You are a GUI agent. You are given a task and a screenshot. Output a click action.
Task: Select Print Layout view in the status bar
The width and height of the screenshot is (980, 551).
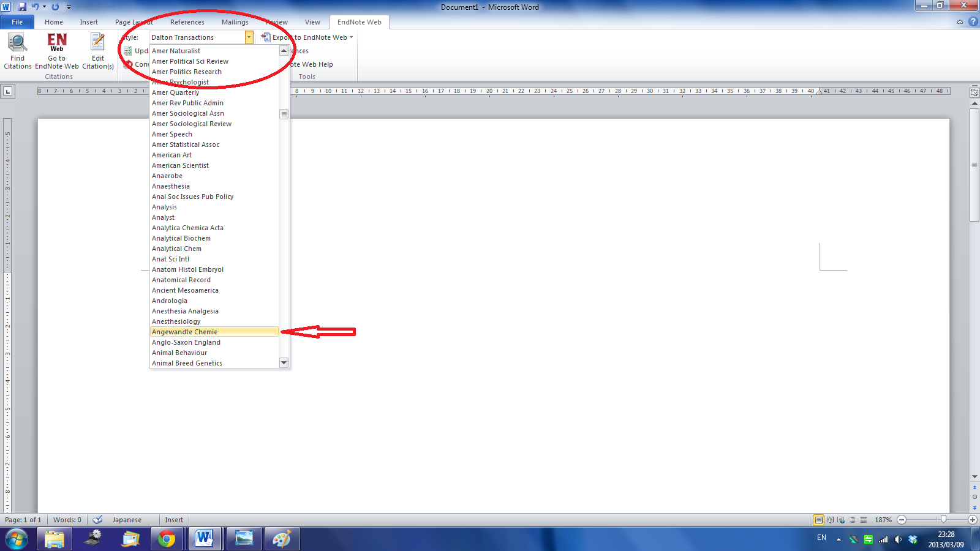(x=819, y=519)
